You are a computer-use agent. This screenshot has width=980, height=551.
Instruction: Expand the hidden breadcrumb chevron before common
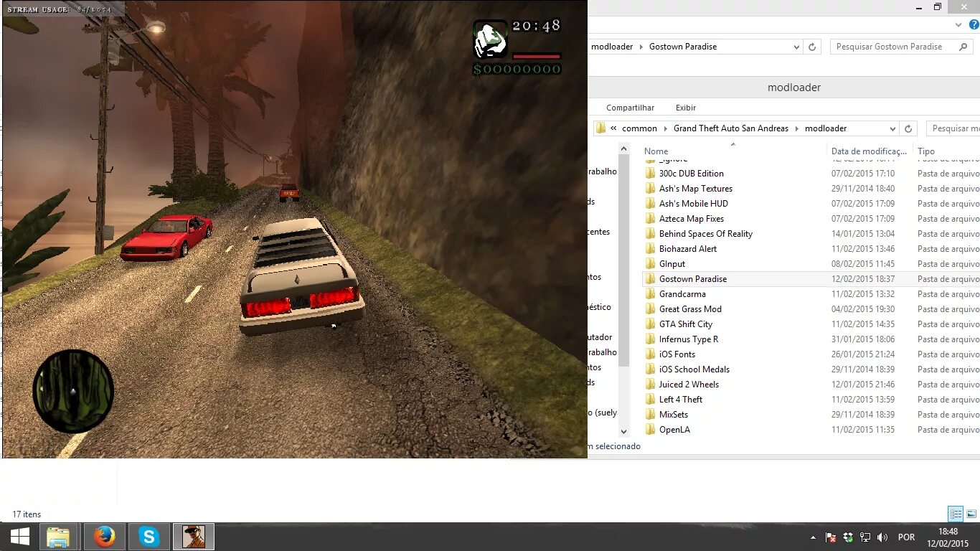[613, 128]
